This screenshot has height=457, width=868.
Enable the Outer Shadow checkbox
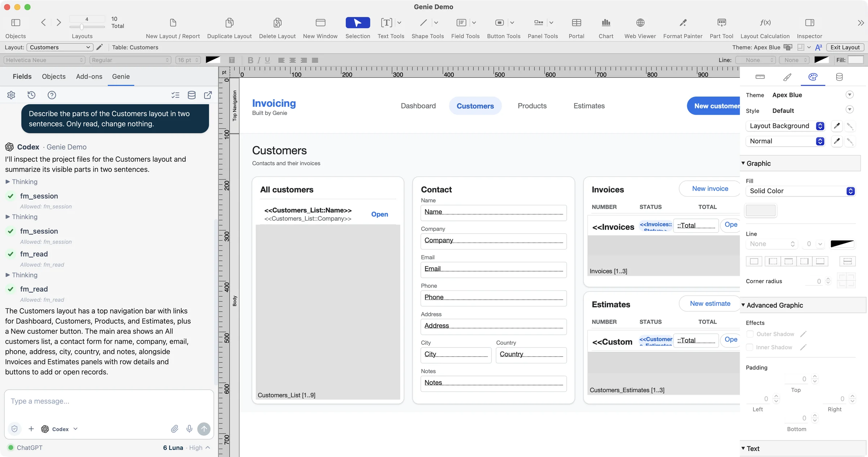click(750, 334)
